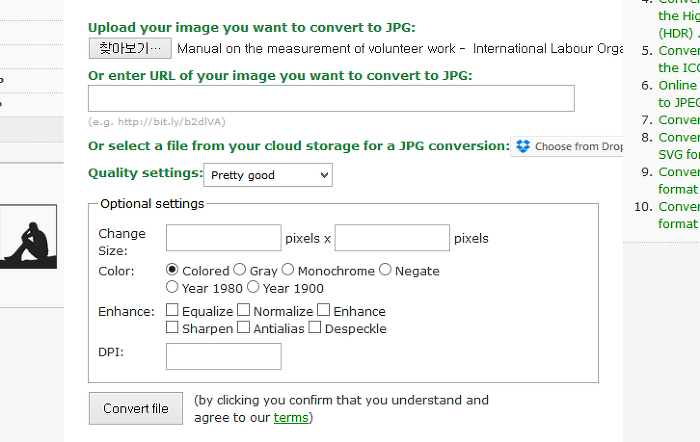Click the selected file name 'Manual on the measurement'

coord(400,48)
